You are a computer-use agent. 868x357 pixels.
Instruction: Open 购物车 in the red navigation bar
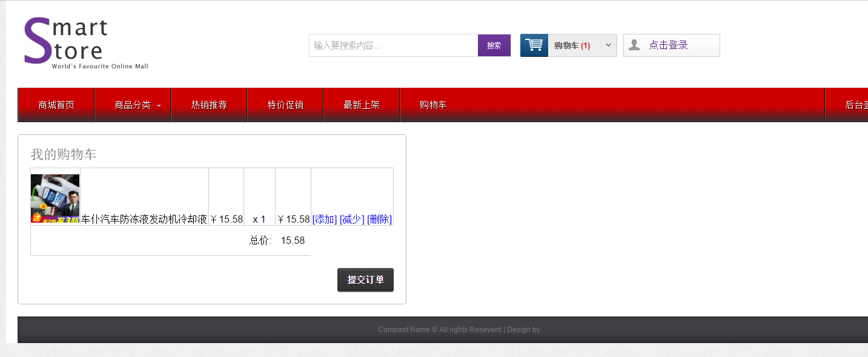pyautogui.click(x=433, y=105)
